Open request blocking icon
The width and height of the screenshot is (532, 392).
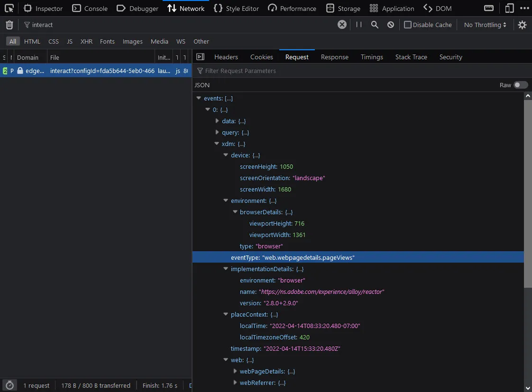click(x=391, y=25)
